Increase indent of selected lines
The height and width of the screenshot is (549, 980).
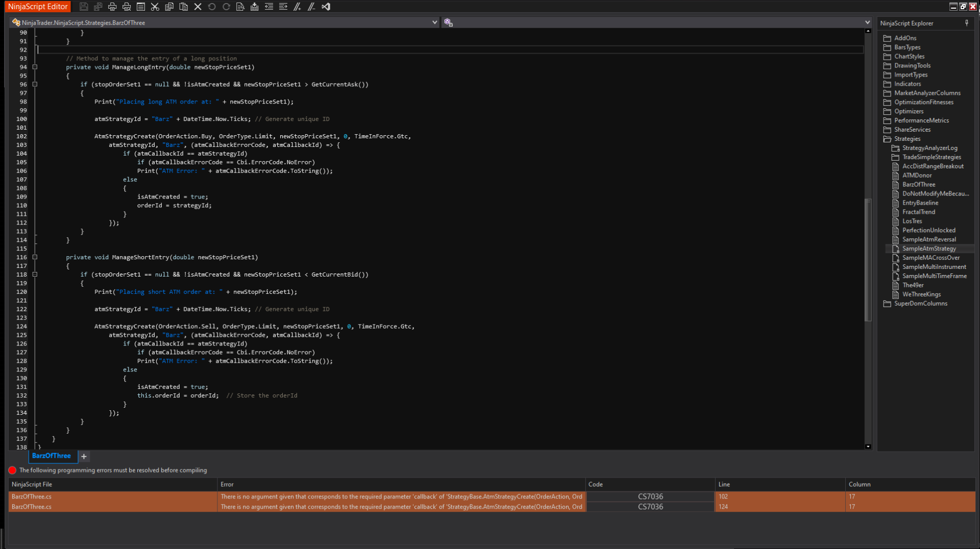283,7
